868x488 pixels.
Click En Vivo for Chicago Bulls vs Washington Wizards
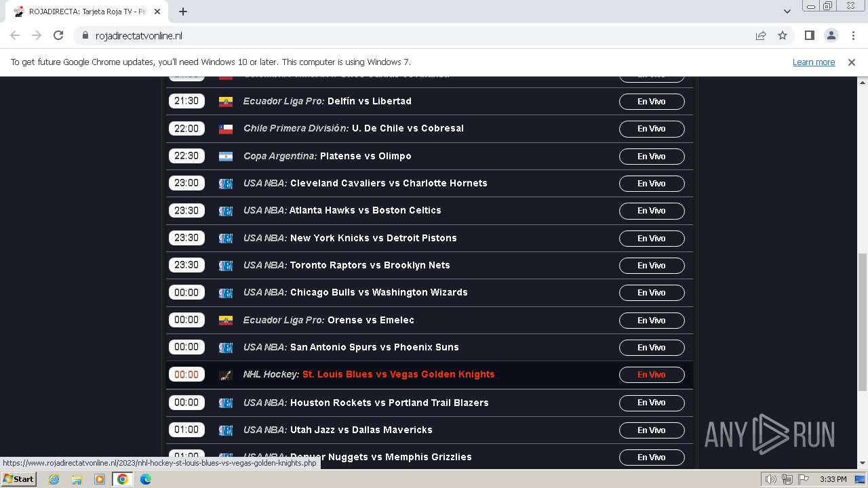click(652, 293)
